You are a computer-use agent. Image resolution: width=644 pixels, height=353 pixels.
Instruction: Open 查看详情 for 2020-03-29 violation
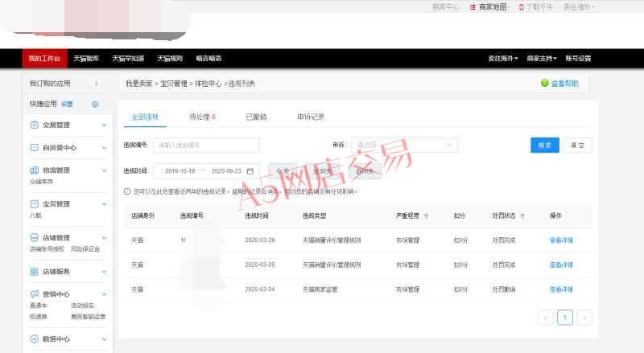coord(561,240)
